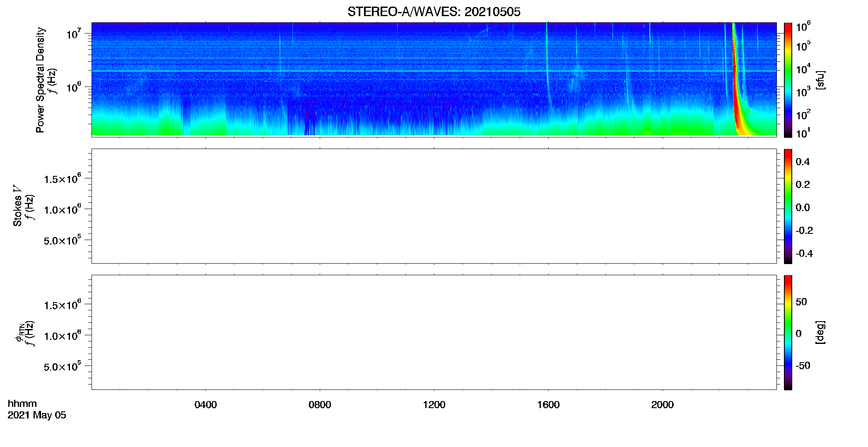Click the 2000 time tick label
The height and width of the screenshot is (447, 868).
tap(662, 405)
